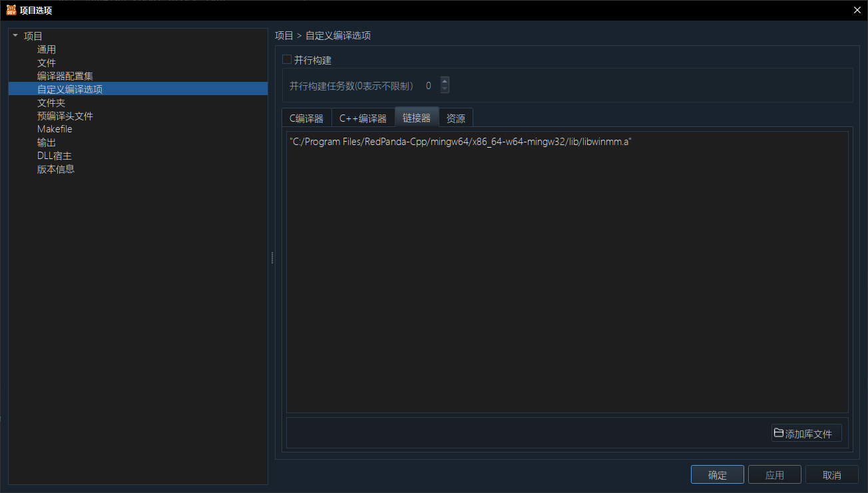Viewport: 868px width, 493px height.
Task: Click in the linker options text area
Action: click(x=567, y=272)
